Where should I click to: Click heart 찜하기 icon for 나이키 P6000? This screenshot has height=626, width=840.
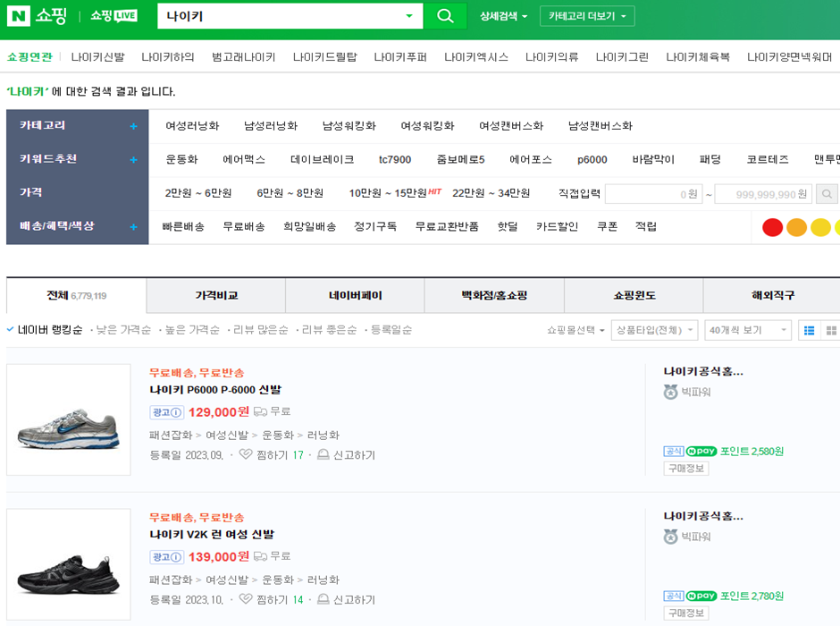246,454
